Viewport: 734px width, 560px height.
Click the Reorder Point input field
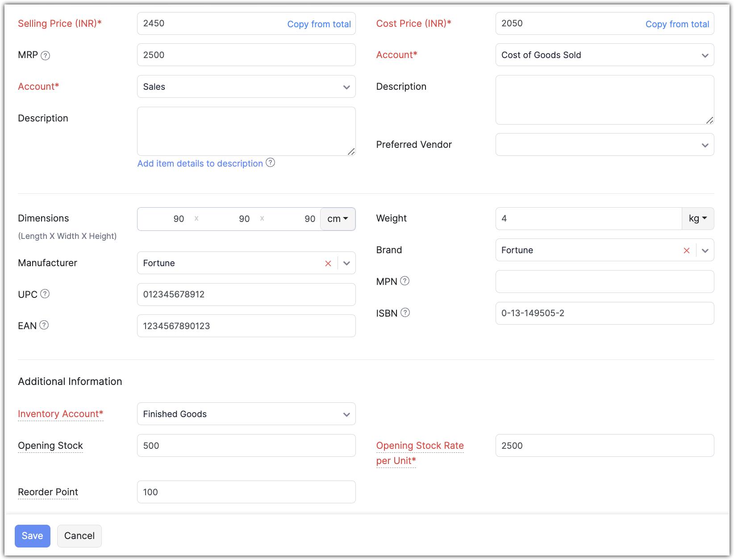[x=246, y=492]
